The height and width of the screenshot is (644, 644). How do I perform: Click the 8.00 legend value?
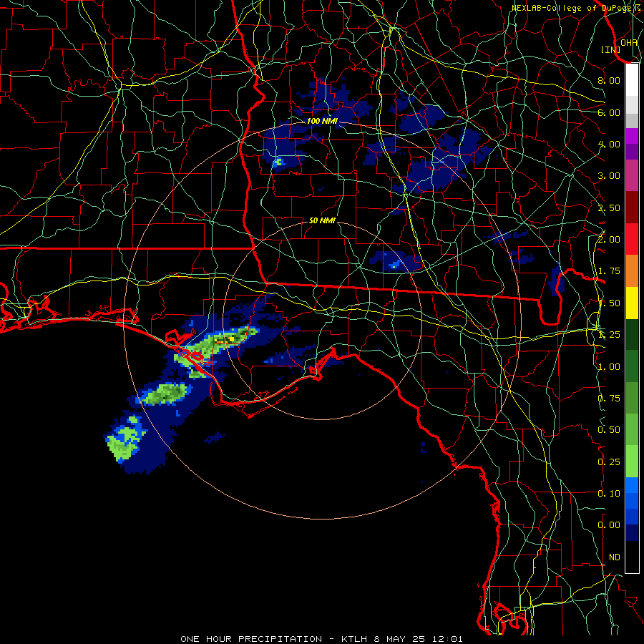tap(609, 80)
